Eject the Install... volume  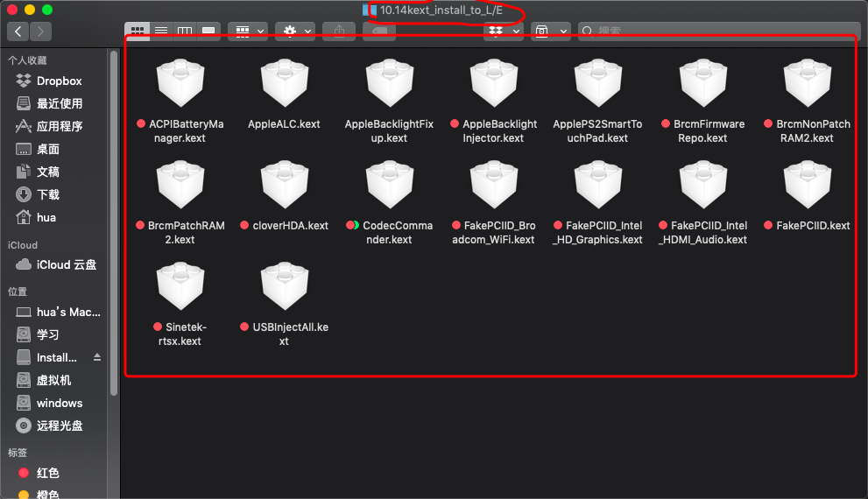click(97, 357)
